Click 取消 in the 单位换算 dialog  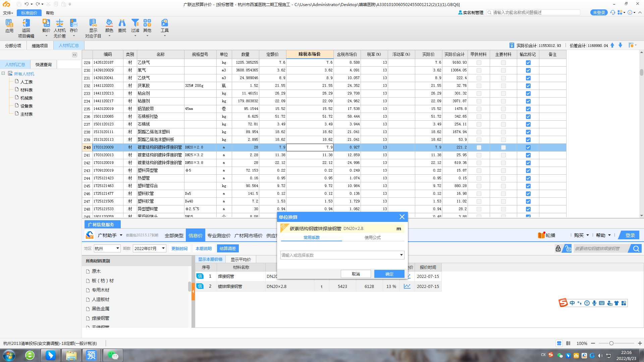pyautogui.click(x=356, y=274)
